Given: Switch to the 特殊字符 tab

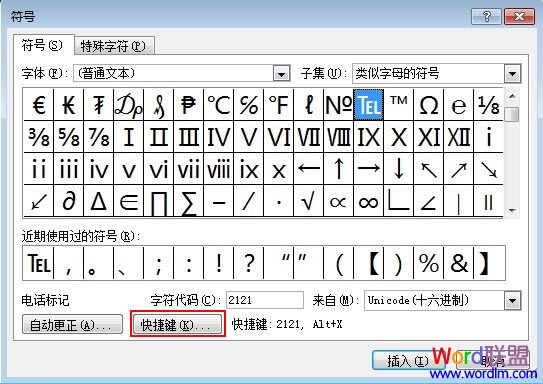Looking at the screenshot, I should [x=114, y=46].
